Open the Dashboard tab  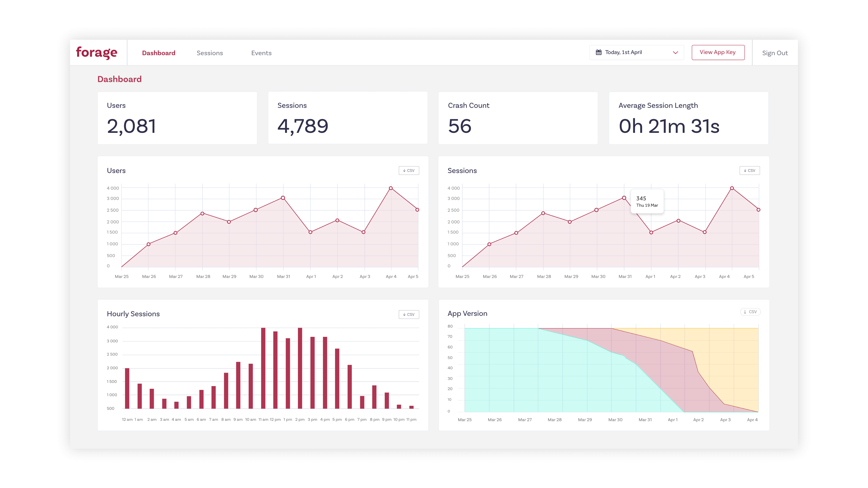[159, 53]
